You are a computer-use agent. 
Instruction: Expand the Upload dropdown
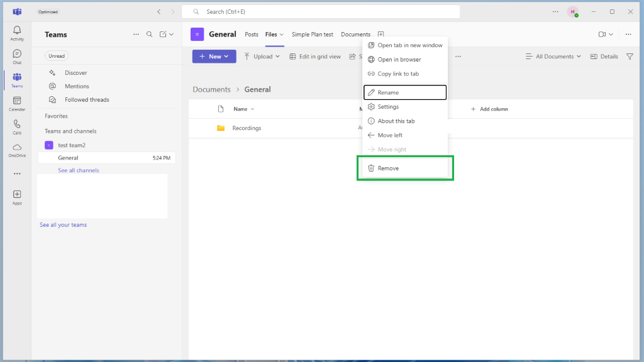(277, 57)
